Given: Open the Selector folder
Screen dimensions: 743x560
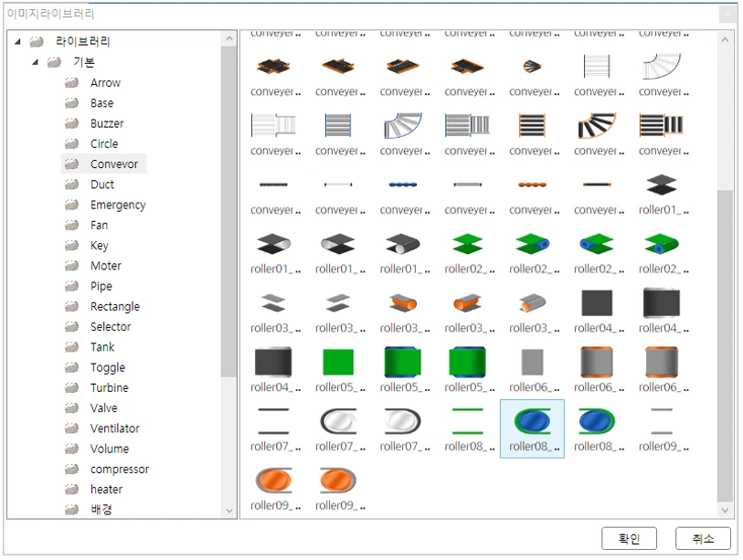Looking at the screenshot, I should (111, 327).
